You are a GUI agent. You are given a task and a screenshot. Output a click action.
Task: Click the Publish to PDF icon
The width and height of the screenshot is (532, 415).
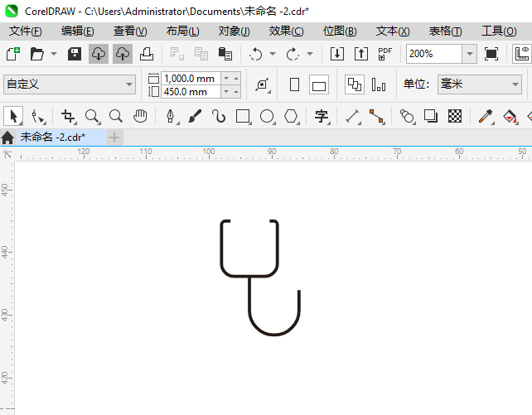point(384,54)
